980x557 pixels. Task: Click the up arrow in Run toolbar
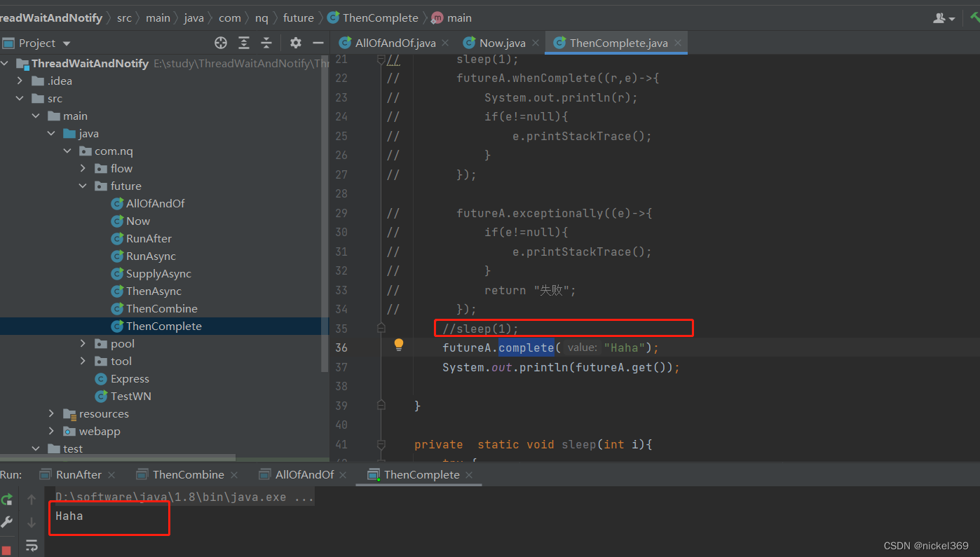coord(32,500)
